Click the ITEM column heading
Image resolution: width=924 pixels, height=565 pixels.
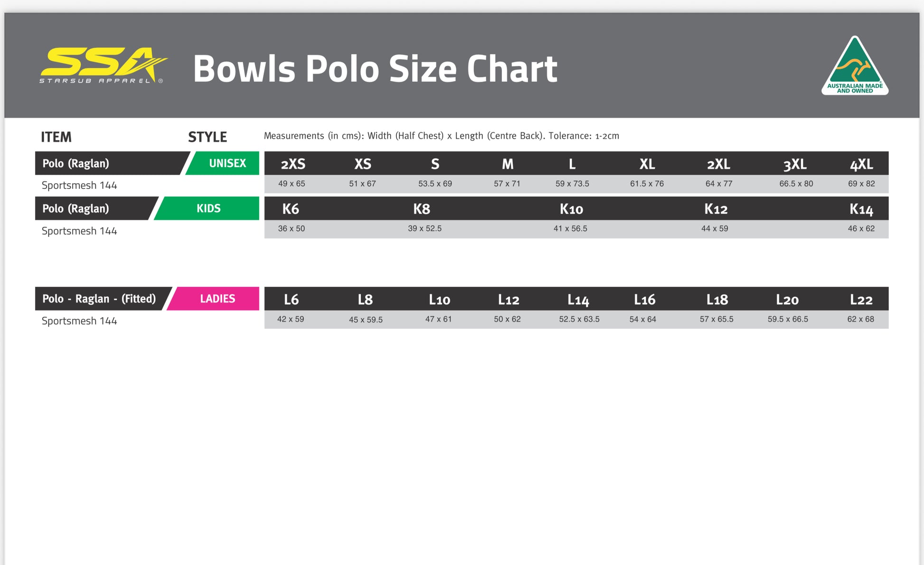point(56,137)
